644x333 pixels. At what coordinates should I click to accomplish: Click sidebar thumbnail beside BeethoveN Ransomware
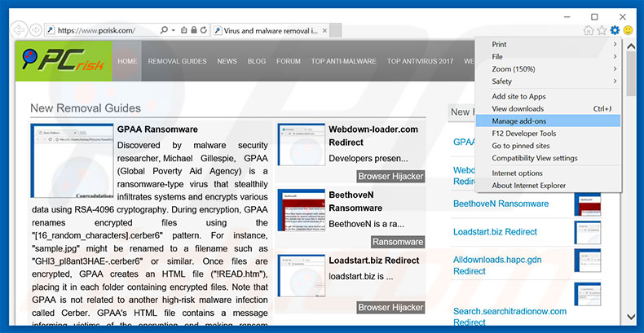click(587, 204)
